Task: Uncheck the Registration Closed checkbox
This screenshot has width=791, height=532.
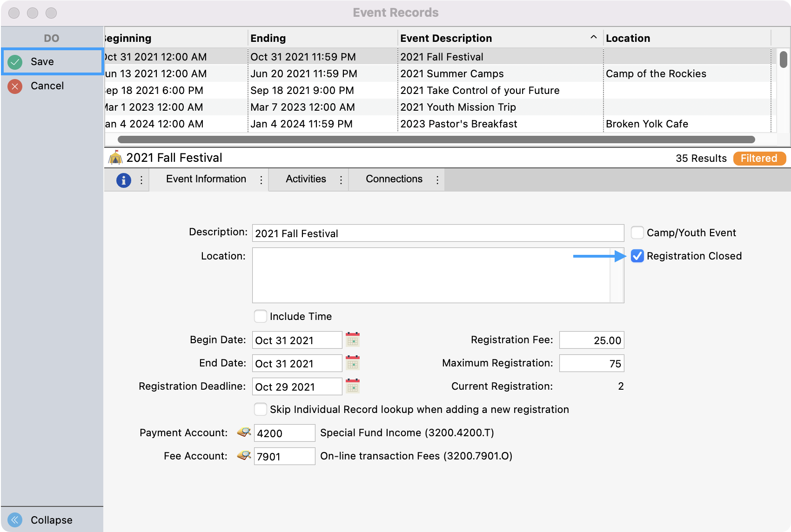Action: pyautogui.click(x=637, y=256)
